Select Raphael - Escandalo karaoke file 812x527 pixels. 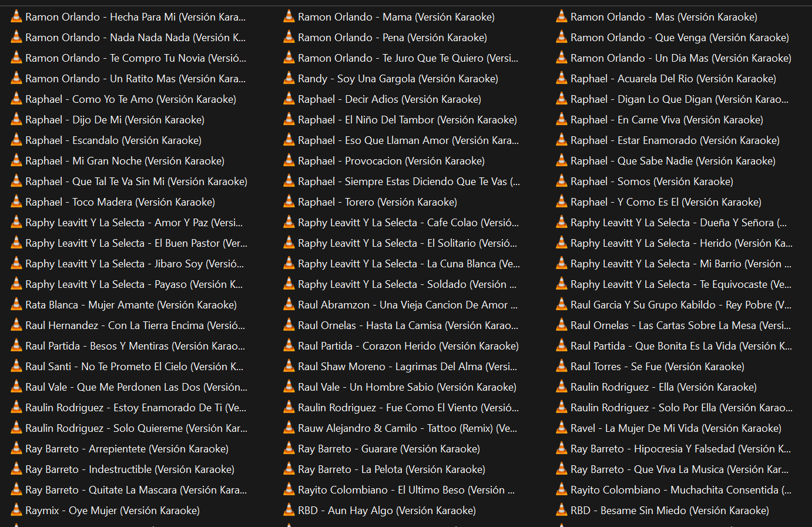tap(113, 140)
